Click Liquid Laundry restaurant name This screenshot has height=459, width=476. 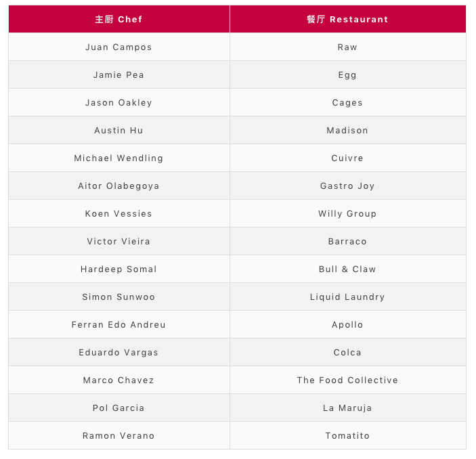pos(347,297)
